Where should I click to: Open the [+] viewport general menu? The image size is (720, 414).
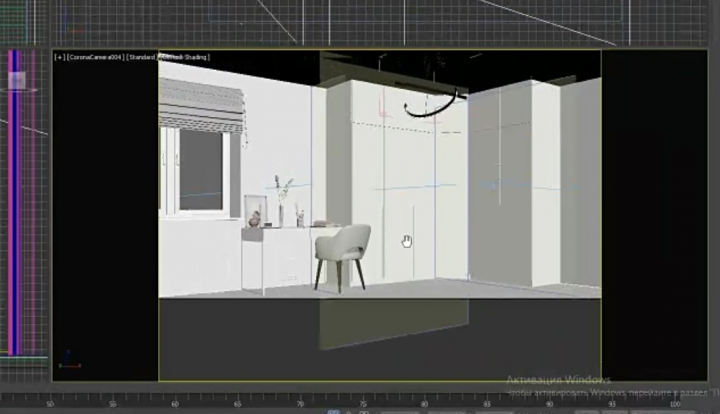[x=59, y=57]
